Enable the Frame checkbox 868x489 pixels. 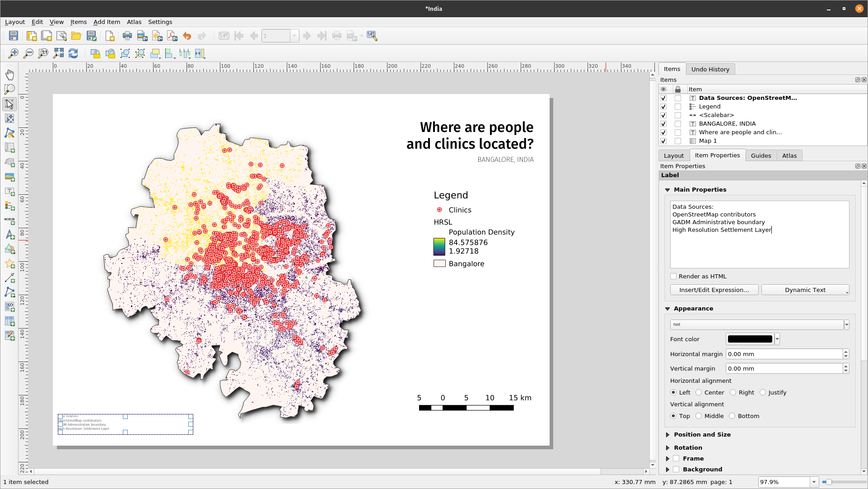coord(676,458)
